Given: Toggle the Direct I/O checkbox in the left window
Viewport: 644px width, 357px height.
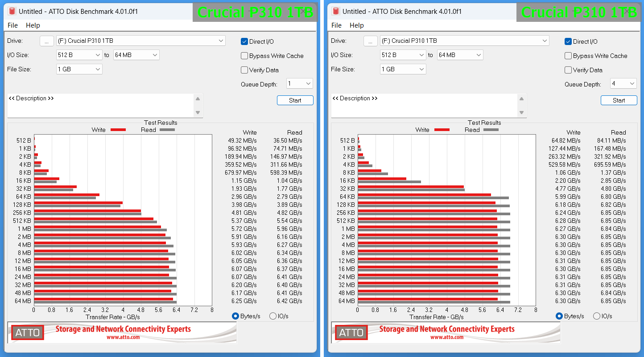Looking at the screenshot, I should (244, 41).
